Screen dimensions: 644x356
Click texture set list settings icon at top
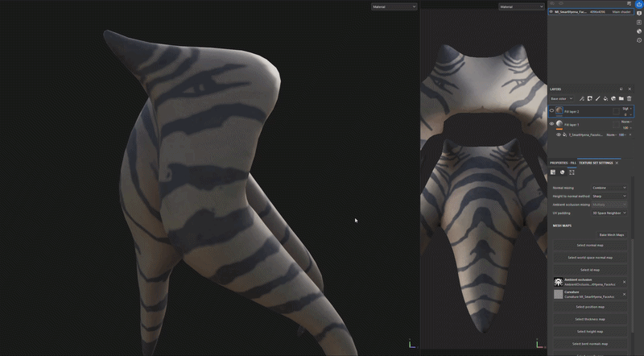[x=629, y=3]
